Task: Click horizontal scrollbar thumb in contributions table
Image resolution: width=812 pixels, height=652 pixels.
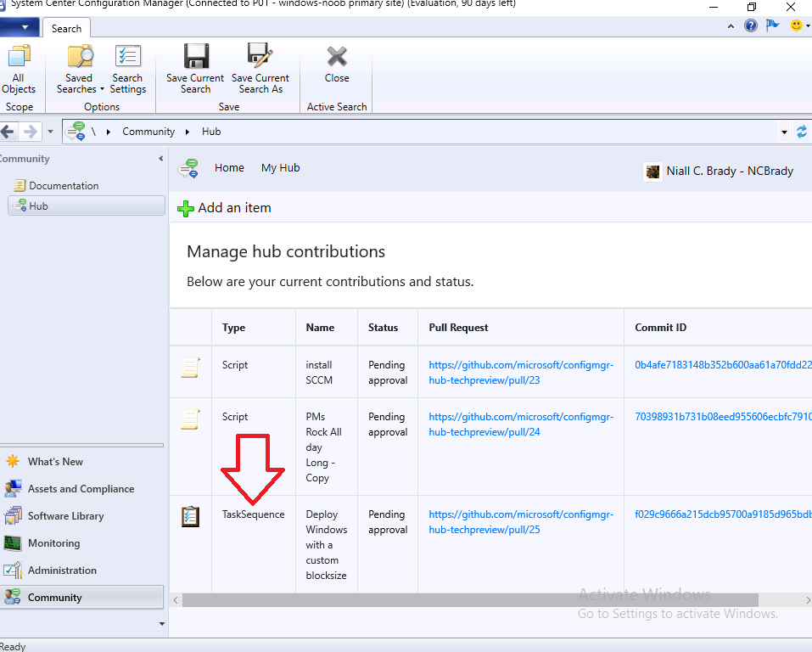Action: 470,600
